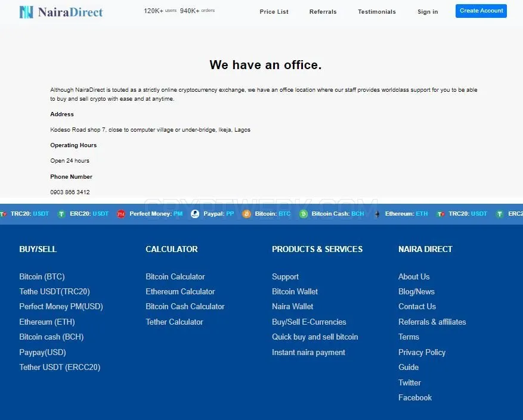Viewport: 523px width, 420px height.
Task: Open Privacy Policy link
Action: tap(422, 352)
